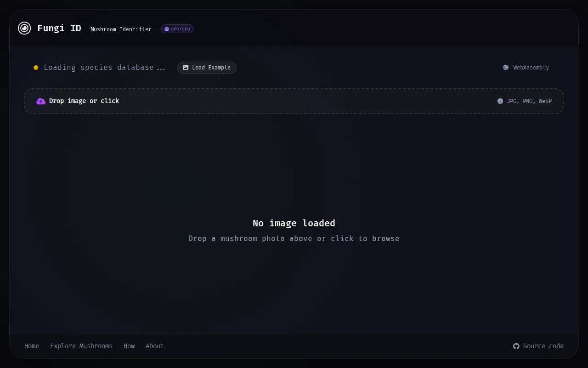Open the Source code link

coord(538,346)
